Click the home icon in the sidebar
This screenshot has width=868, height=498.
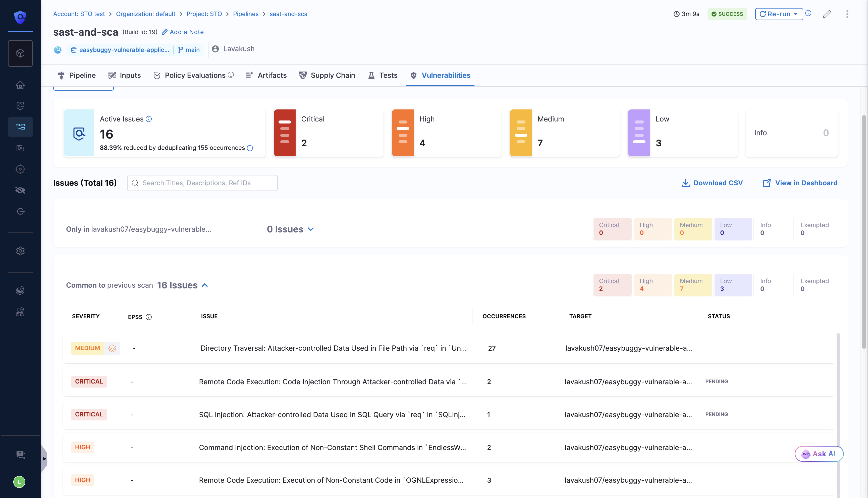20,85
